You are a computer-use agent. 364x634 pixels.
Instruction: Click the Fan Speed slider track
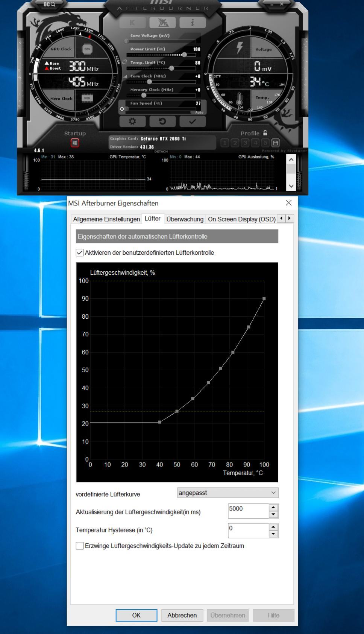click(x=161, y=109)
